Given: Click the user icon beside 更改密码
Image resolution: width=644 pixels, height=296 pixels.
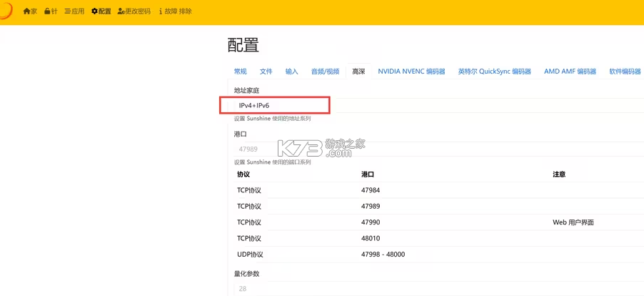Looking at the screenshot, I should tap(121, 11).
